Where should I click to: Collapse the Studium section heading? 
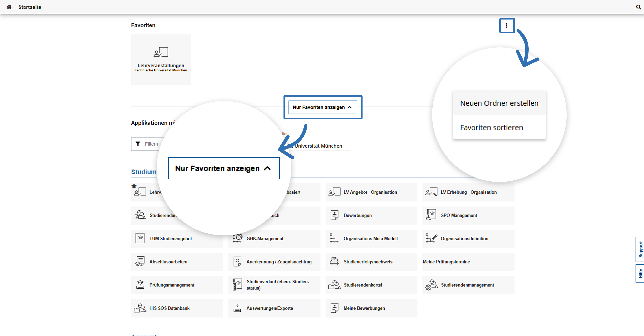tap(144, 172)
